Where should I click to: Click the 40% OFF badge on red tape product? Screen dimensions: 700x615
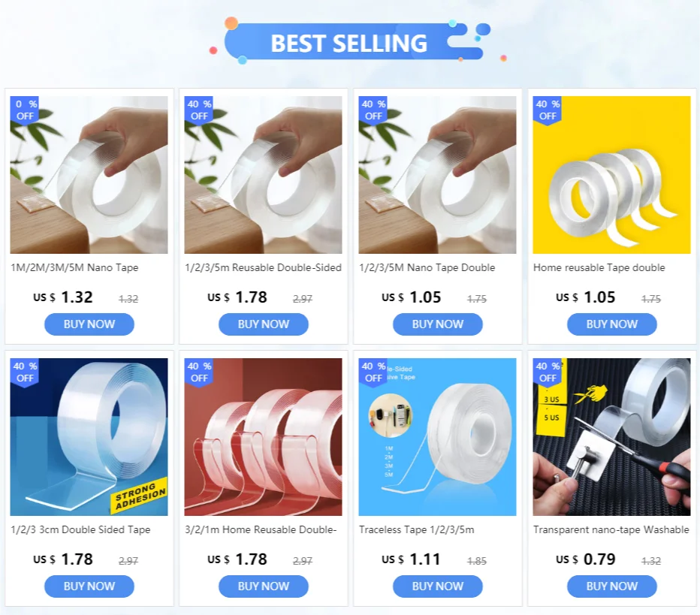click(x=199, y=372)
